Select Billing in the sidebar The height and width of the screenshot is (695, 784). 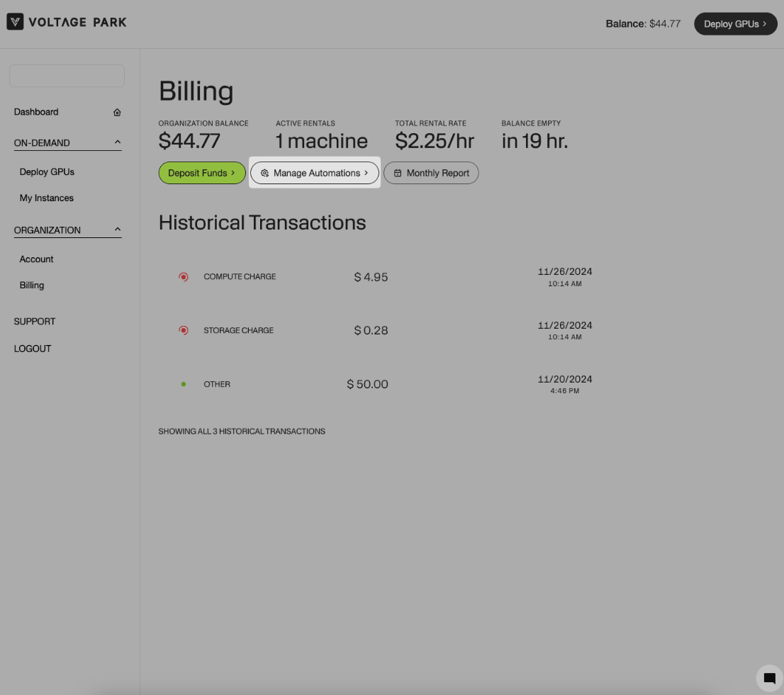(x=32, y=285)
